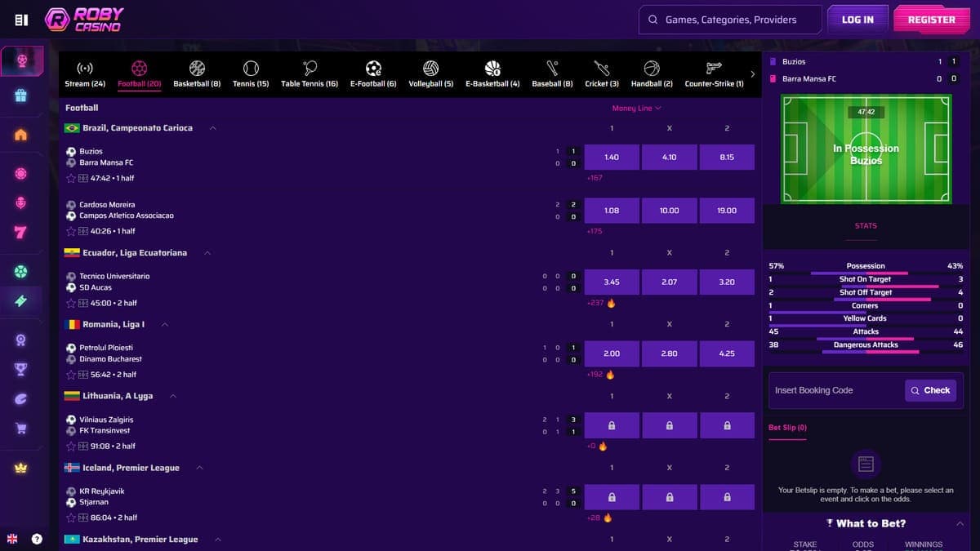
Task: Switch to the Table Tennis (16) tab
Action: coord(310,74)
